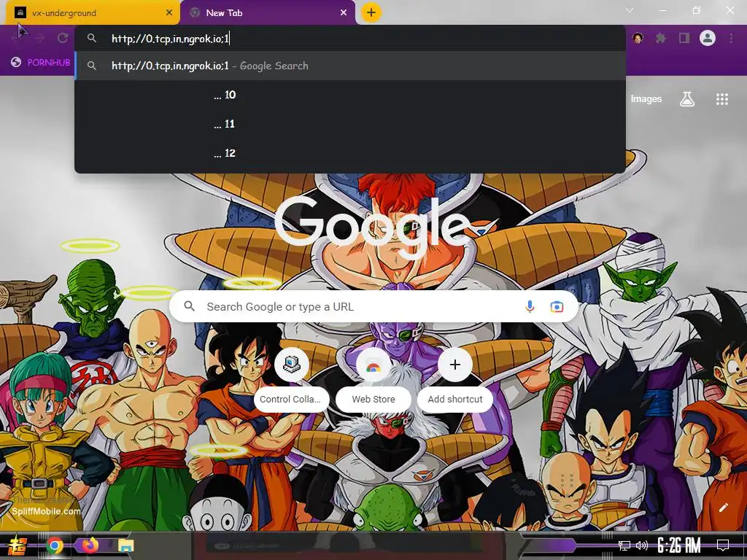Screen dimensions: 747x560
Task: Choose the '... 11' autocomplete suggestion
Action: coord(350,124)
